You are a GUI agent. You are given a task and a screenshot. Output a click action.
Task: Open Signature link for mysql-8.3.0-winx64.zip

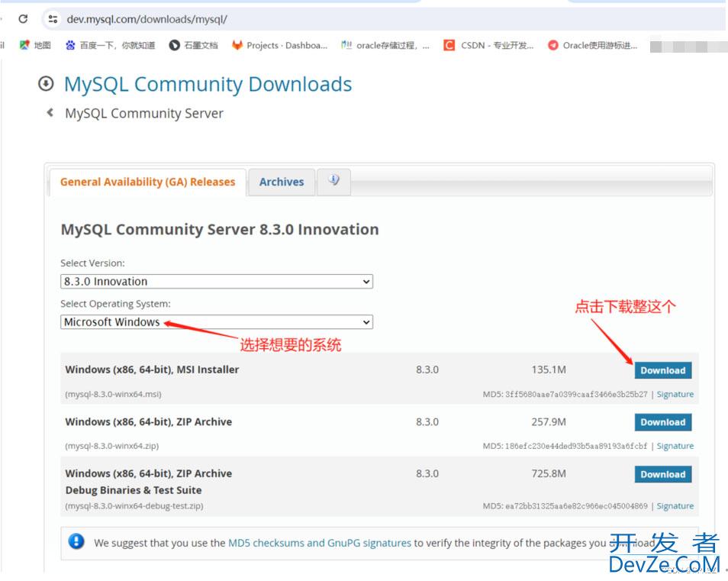pos(675,446)
